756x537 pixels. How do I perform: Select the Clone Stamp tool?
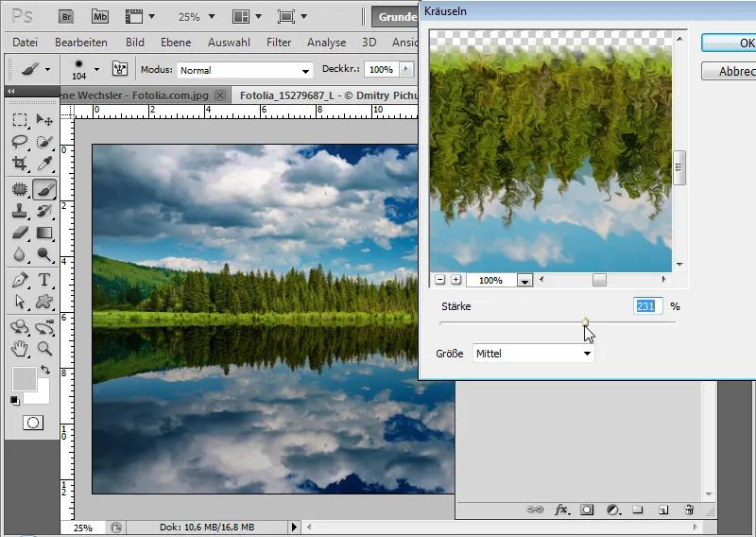coord(20,211)
